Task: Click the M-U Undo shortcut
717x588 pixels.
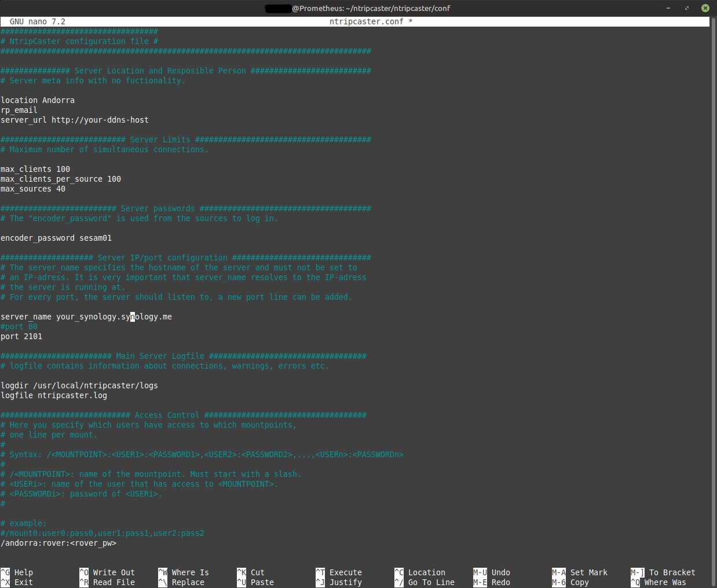Action: (492, 572)
